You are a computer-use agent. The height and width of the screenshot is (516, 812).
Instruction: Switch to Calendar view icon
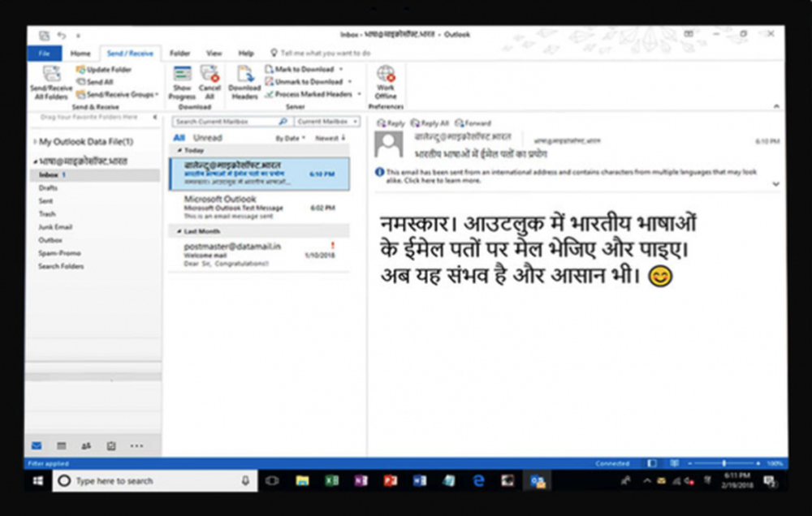click(x=61, y=445)
